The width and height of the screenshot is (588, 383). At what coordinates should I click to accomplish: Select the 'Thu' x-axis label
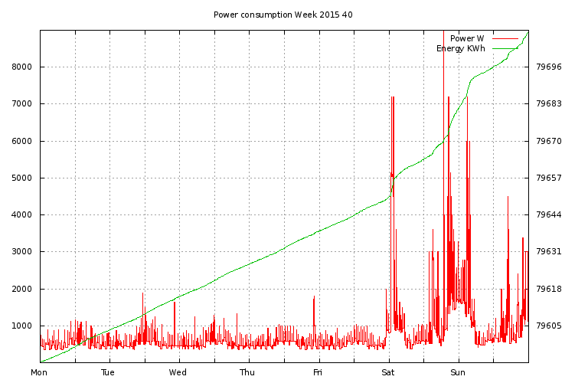coord(247,372)
